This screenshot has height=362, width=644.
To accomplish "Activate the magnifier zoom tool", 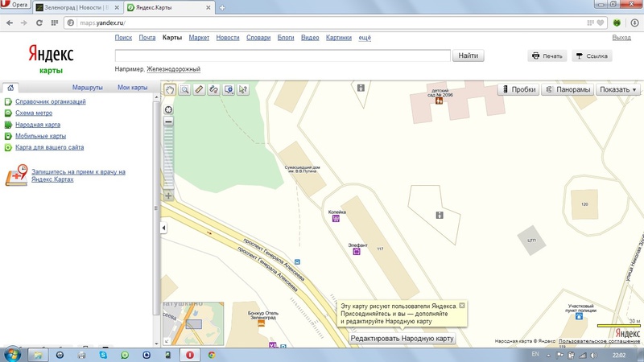I will pos(184,89).
